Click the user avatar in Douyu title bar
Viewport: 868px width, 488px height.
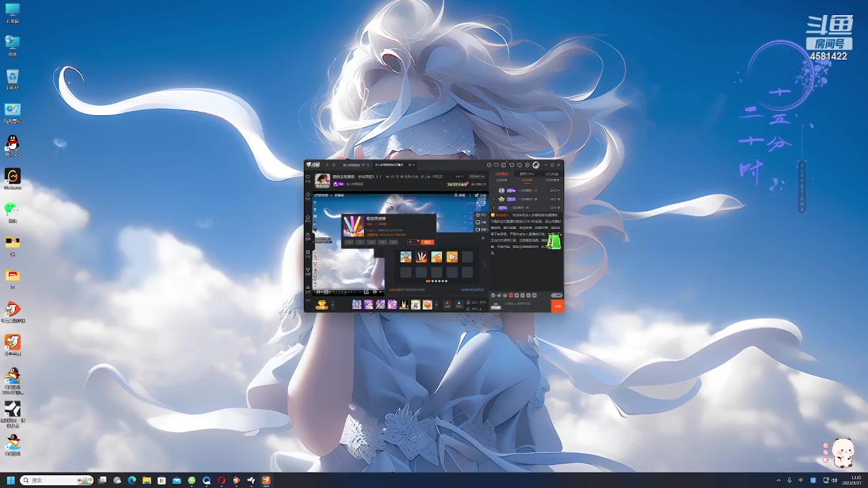[x=536, y=165]
